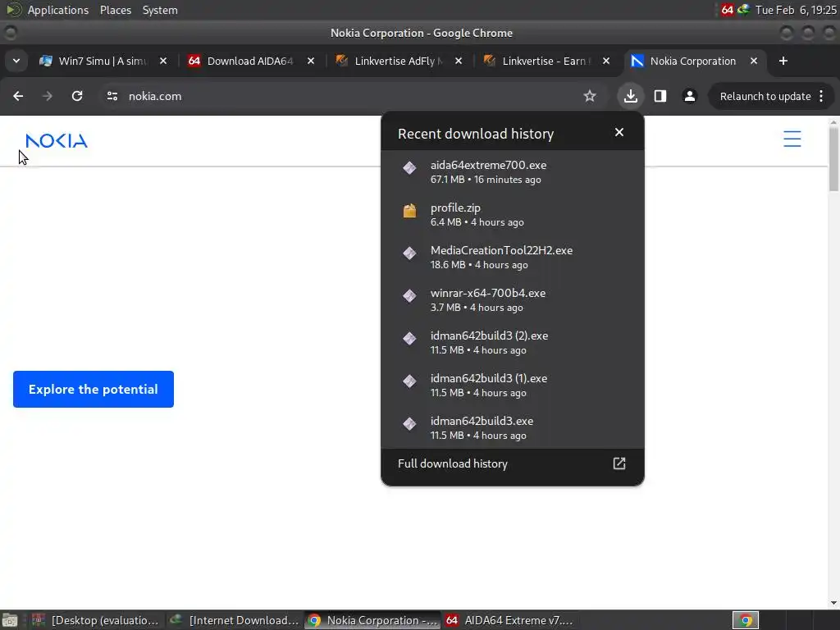
Task: Switch to Nokia Corporation taskbar window
Action: point(372,620)
